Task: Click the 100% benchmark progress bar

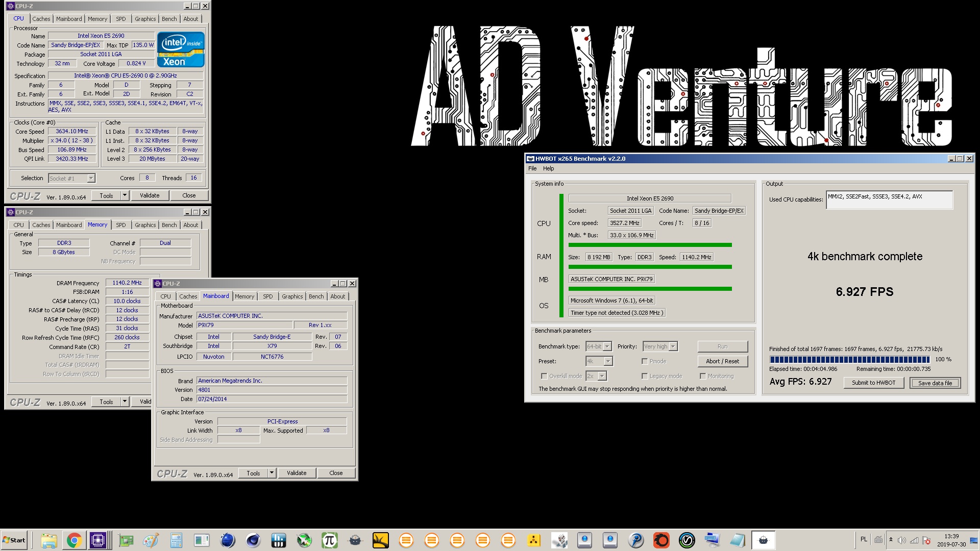Action: [x=850, y=360]
